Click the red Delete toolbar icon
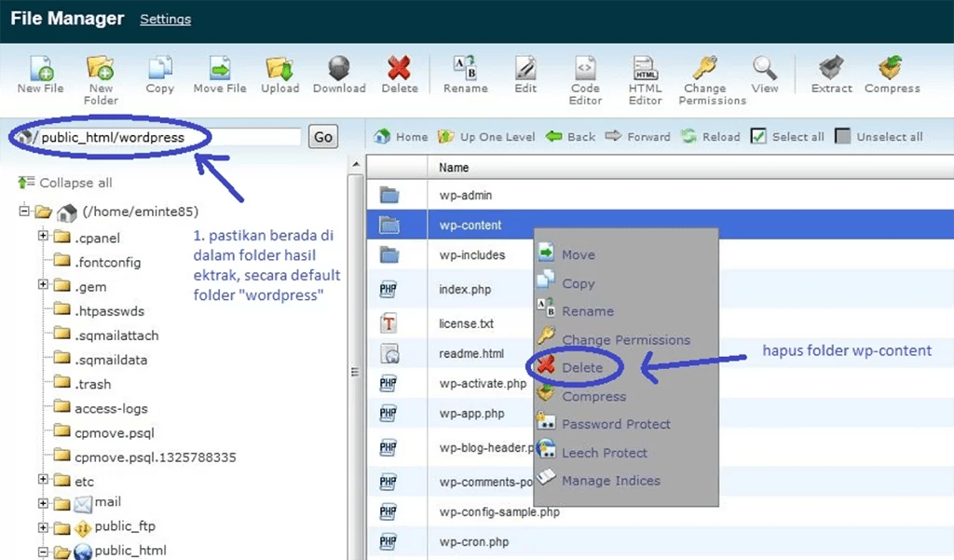The height and width of the screenshot is (560, 954). 399,68
